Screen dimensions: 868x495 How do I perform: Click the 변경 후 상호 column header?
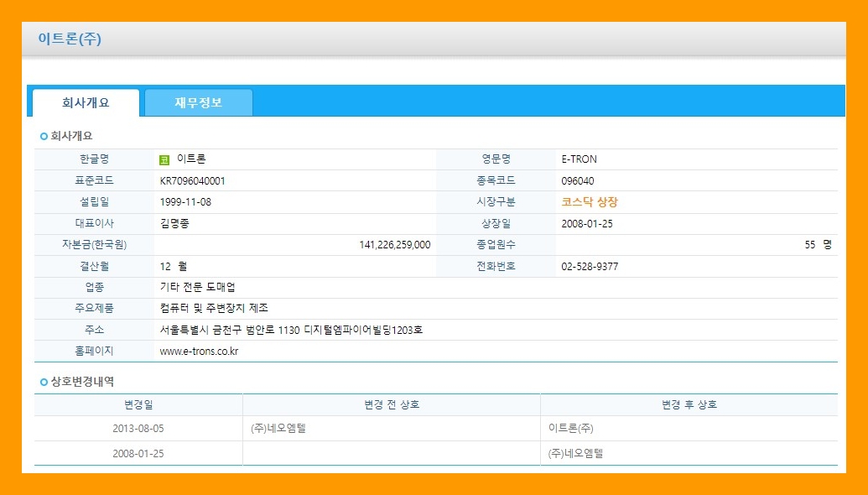pos(689,404)
